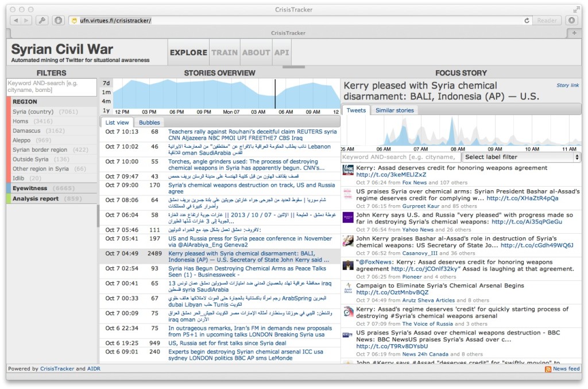
Task: Click the filters panel vertical scrollbar
Action: [98, 215]
